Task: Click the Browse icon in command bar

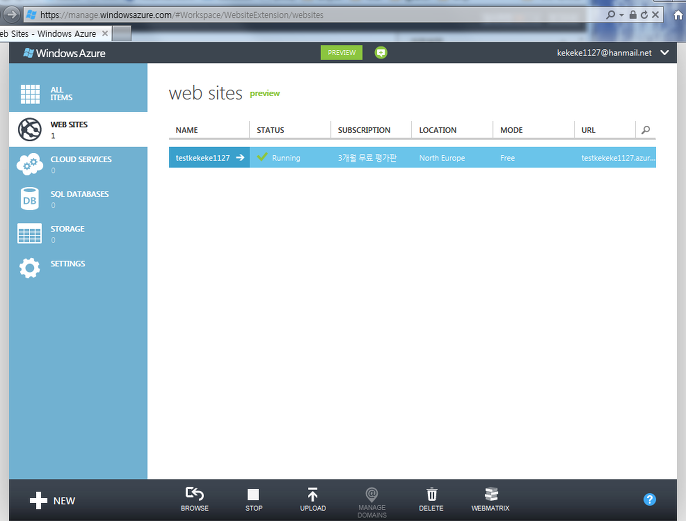Action: [195, 494]
